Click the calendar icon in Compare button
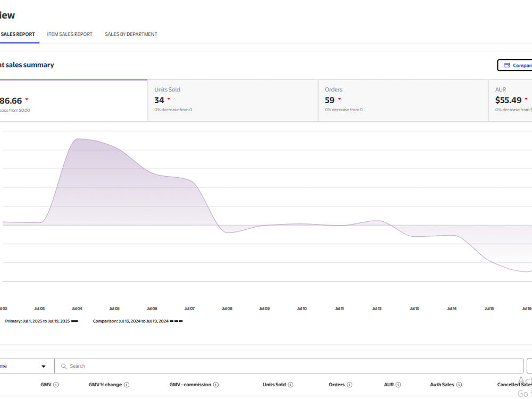The image size is (532, 399). [507, 65]
